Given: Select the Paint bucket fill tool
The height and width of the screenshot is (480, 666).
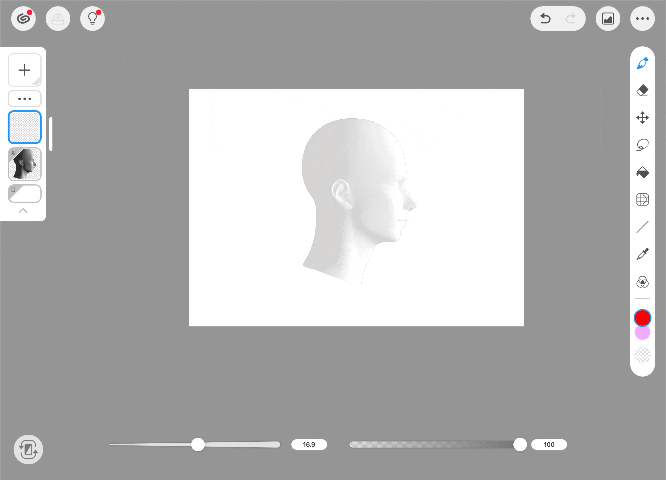Looking at the screenshot, I should pos(642,172).
